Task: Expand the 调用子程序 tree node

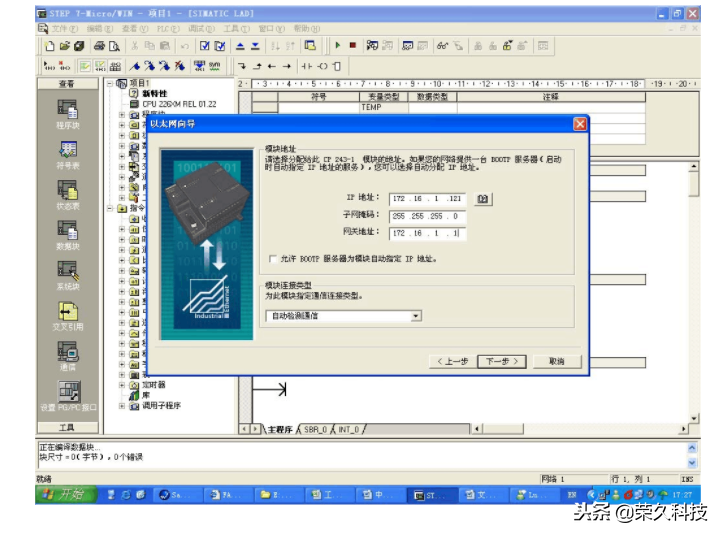Action: coord(122,405)
